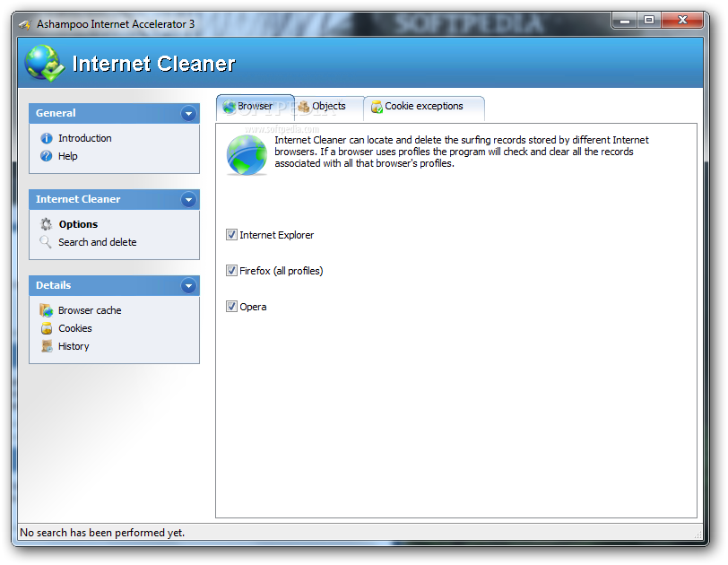Click the Options gear icon
Image resolution: width=728 pixels, height=565 pixels.
[47, 224]
